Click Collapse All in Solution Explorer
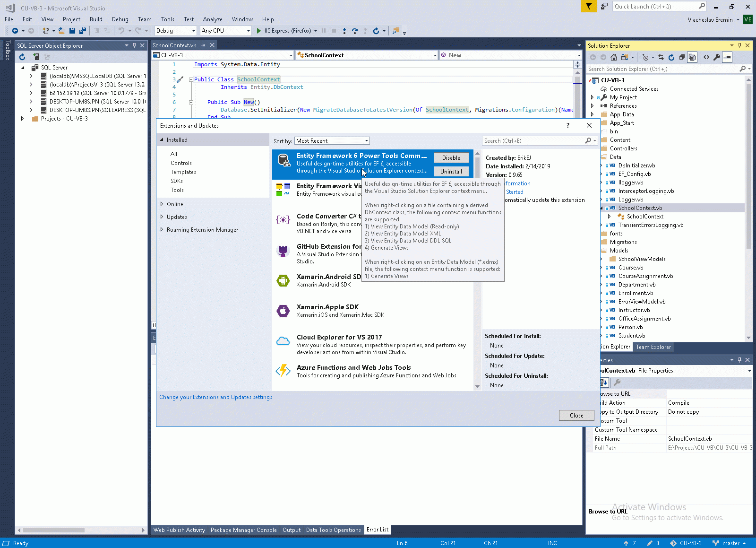 point(682,57)
